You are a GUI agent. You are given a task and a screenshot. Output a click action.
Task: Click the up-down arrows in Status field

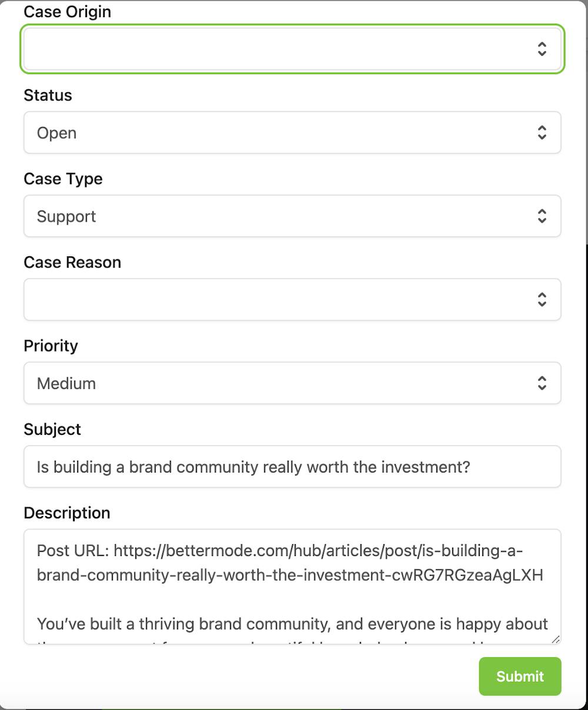(542, 133)
